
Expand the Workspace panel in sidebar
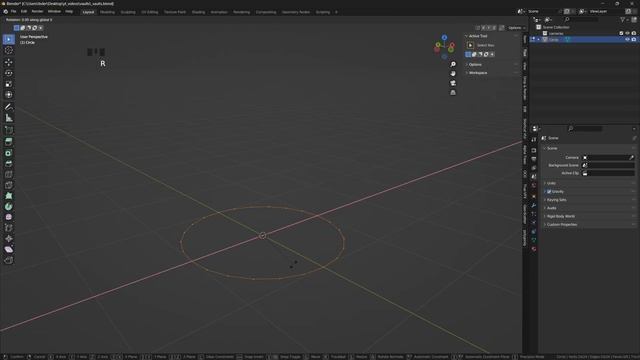click(x=491, y=73)
